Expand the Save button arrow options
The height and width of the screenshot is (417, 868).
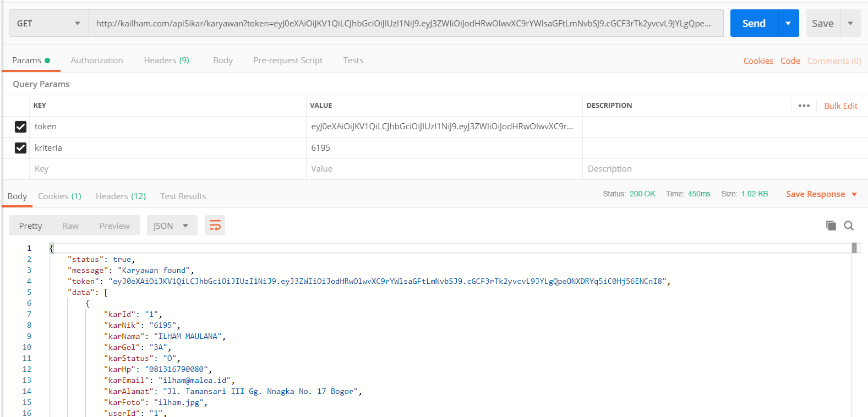click(x=850, y=24)
